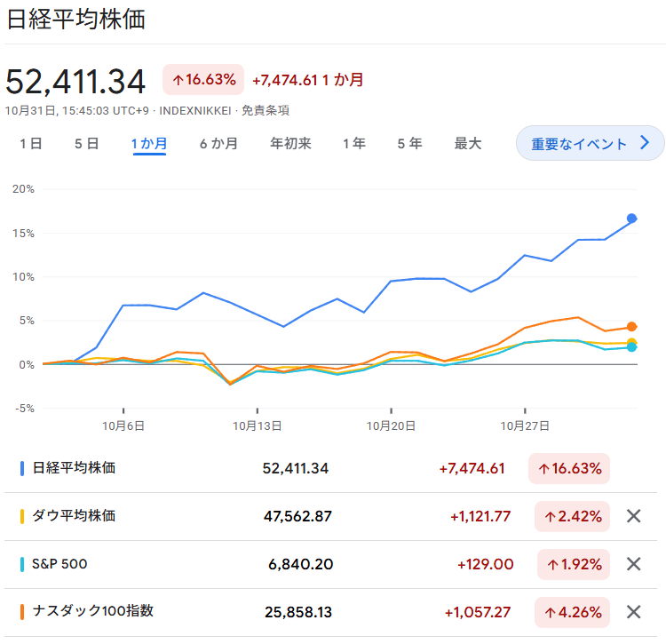
Task: Click the ↑1.92% badge for S&P 500
Action: point(574,565)
